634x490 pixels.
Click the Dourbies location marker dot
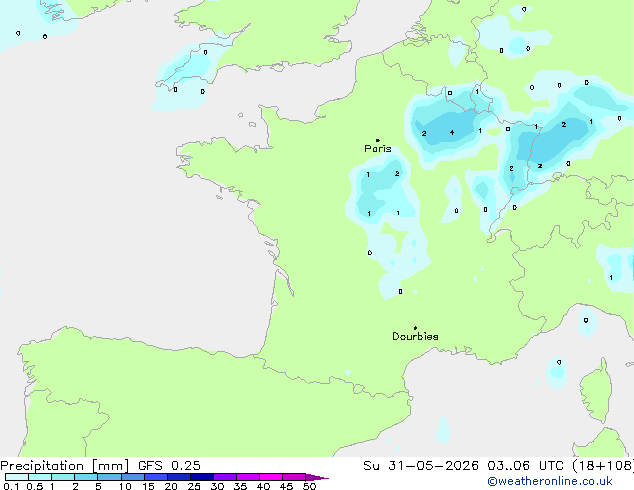(415, 328)
